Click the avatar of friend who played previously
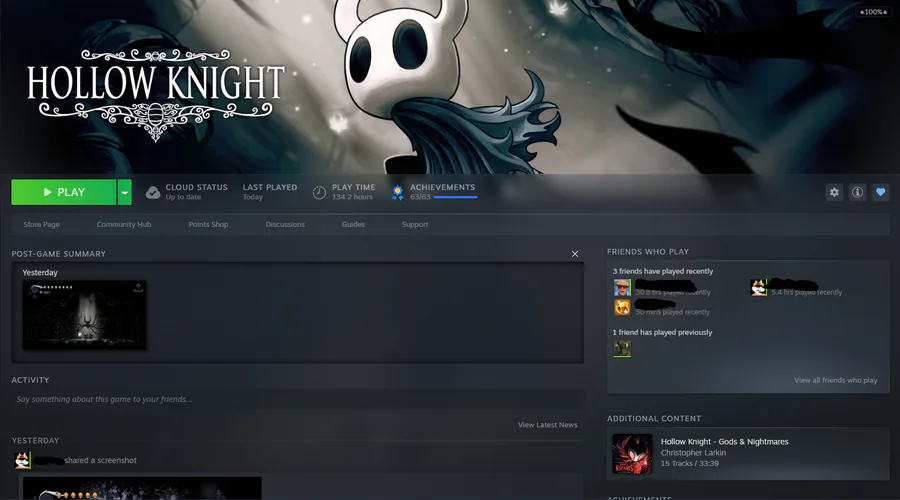This screenshot has width=900, height=500. click(x=622, y=348)
